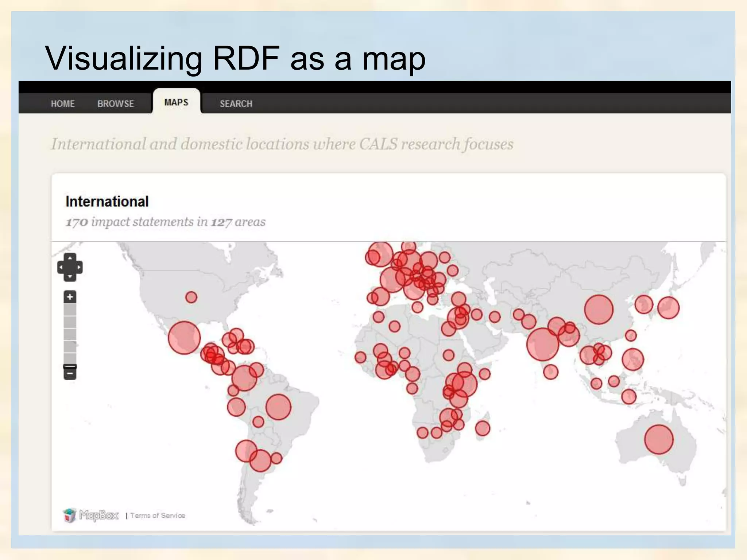Click the circle over the Philippines

(633, 359)
